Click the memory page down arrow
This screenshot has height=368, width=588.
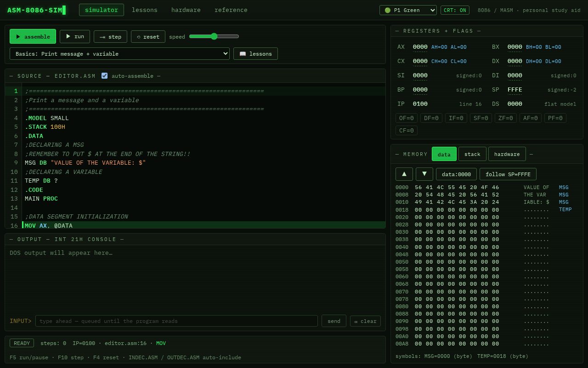tap(424, 174)
